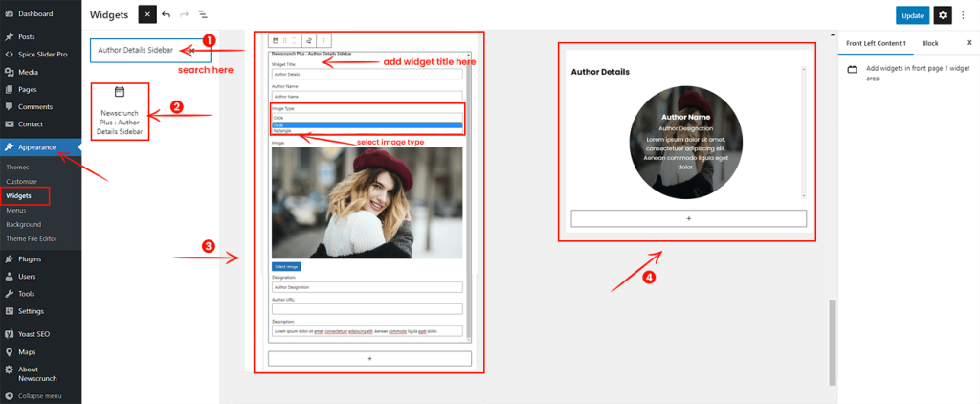The width and height of the screenshot is (980, 404).
Task: Undo the last widget change
Action: [167, 13]
